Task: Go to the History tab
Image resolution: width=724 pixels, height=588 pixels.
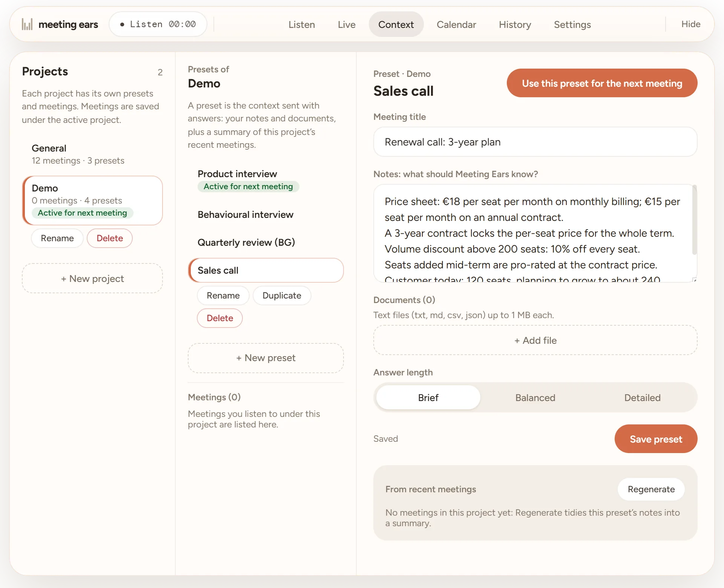Action: tap(515, 24)
